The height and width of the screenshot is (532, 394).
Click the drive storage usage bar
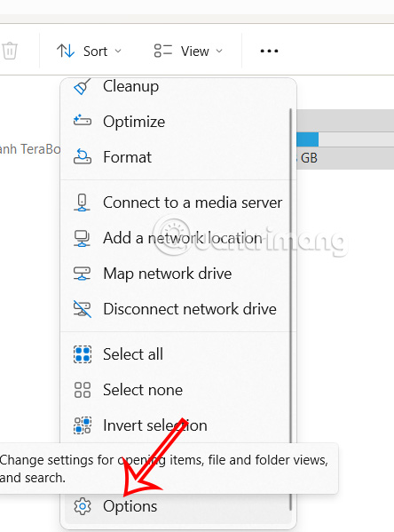tap(345, 139)
